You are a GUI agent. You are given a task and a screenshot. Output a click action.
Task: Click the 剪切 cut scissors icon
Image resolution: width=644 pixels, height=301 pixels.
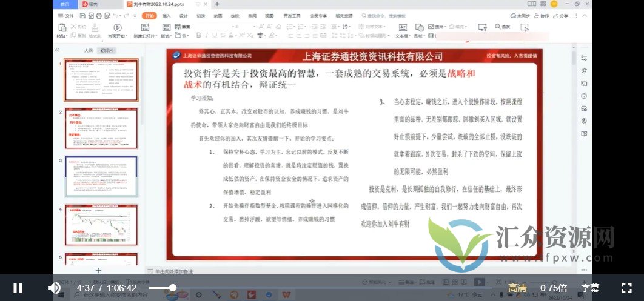(74, 27)
